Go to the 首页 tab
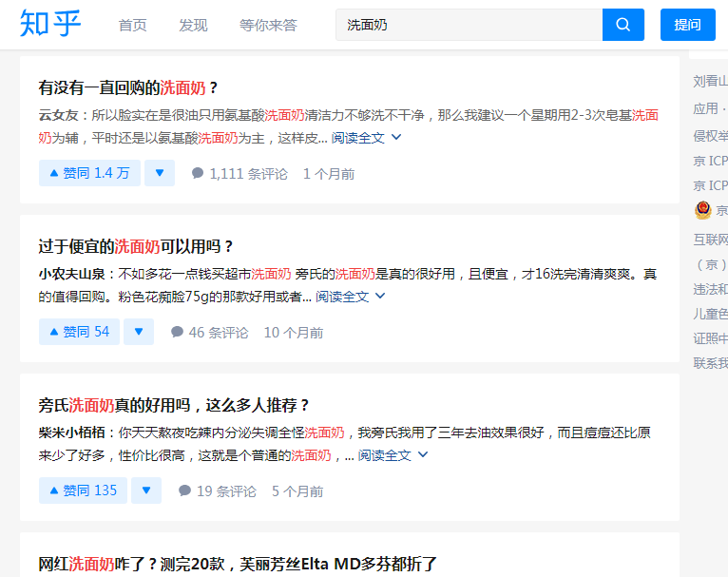This screenshot has height=577, width=728. [x=132, y=25]
